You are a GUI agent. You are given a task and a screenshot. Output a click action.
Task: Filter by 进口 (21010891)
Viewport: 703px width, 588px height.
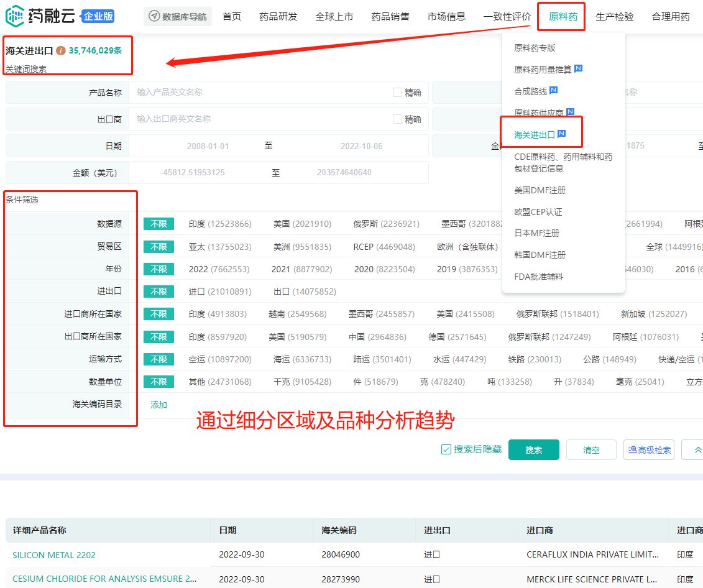(220, 292)
